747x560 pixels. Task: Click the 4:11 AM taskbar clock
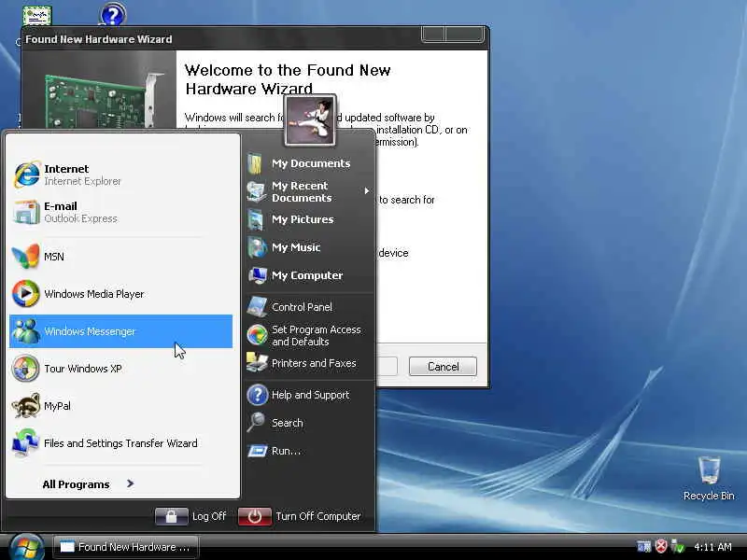[x=712, y=547]
